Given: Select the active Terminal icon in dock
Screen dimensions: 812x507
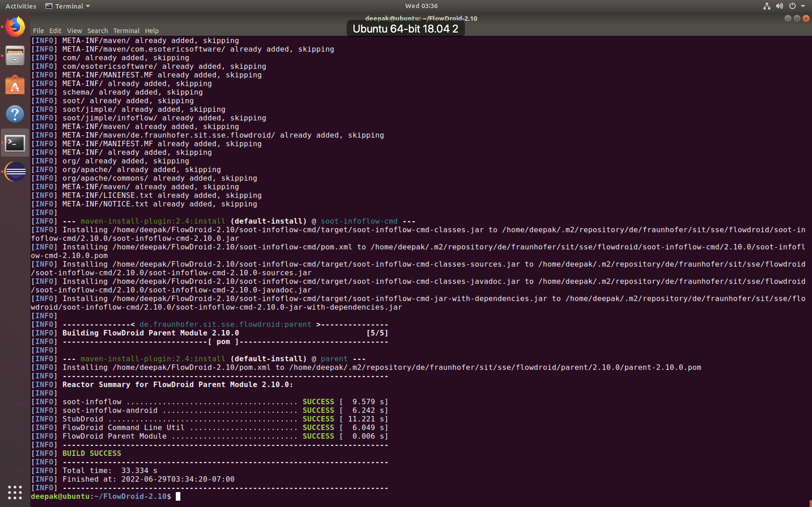Looking at the screenshot, I should 15,143.
